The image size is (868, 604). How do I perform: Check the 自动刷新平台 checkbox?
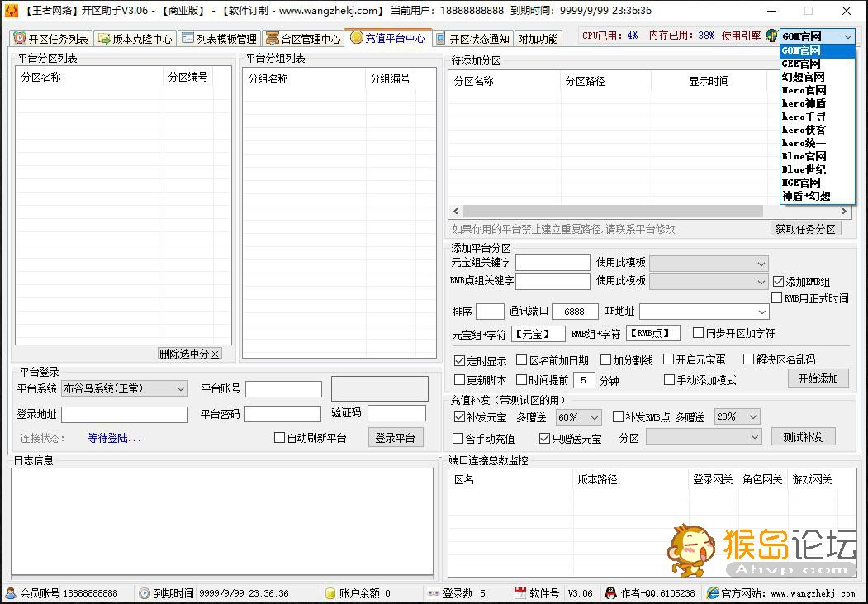(279, 438)
